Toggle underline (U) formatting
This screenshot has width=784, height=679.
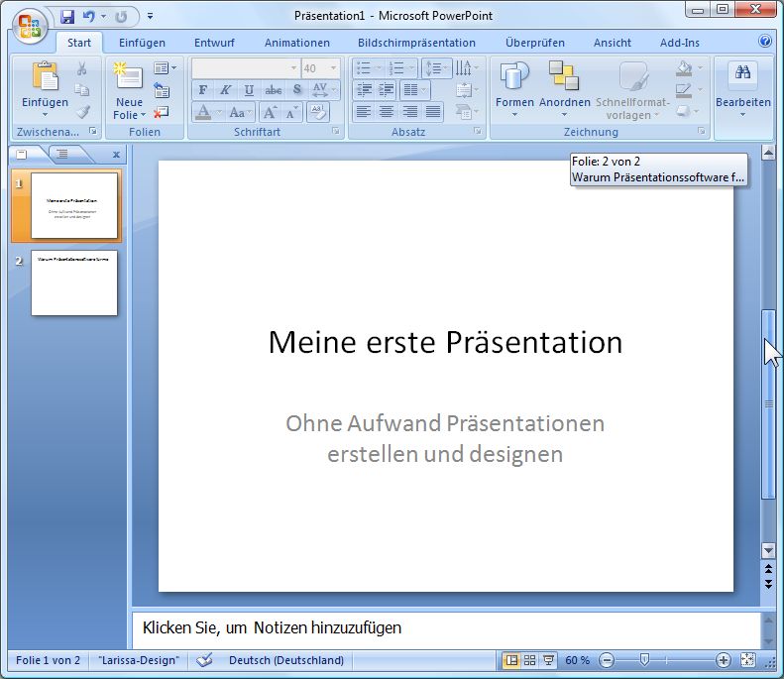(249, 90)
